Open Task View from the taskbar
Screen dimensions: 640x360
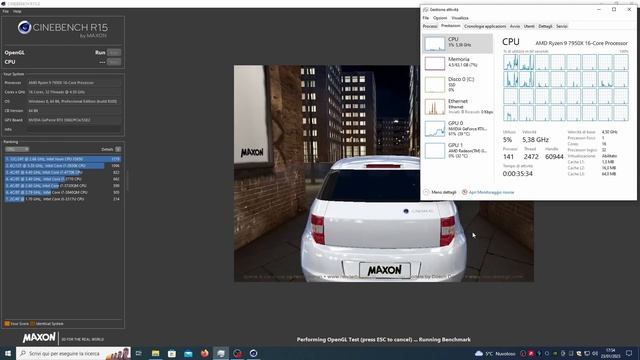[138, 353]
